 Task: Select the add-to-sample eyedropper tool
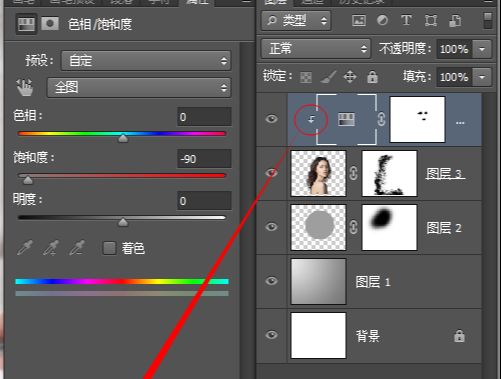coord(51,248)
